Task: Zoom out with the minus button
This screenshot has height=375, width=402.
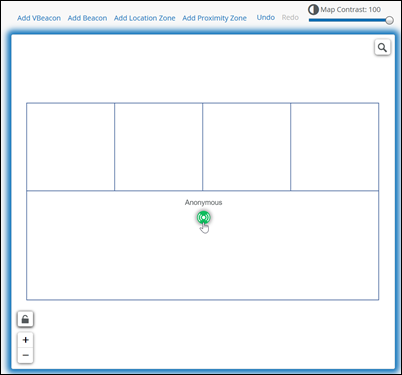Action: [x=25, y=355]
